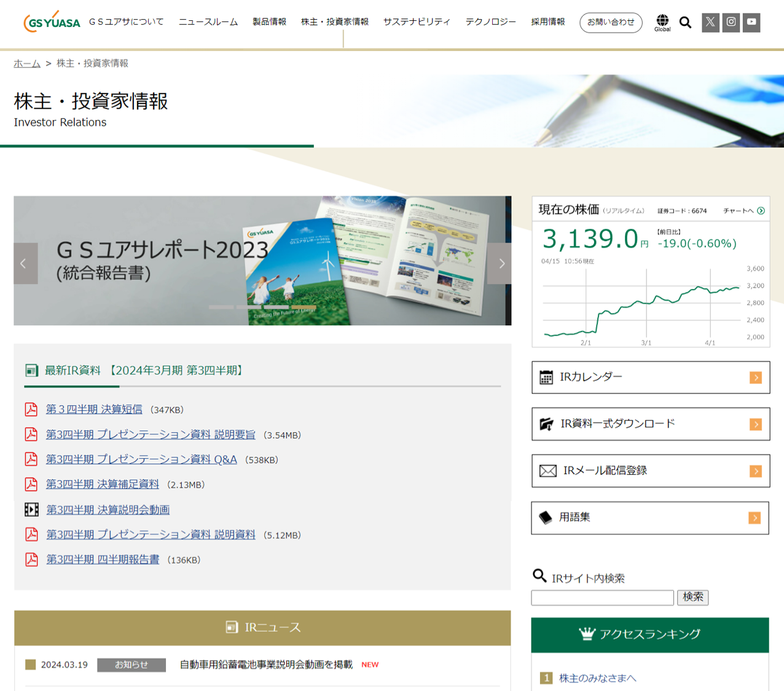784x691 pixels.
Task: Click orange arrow on 用語集 button
Action: click(755, 518)
